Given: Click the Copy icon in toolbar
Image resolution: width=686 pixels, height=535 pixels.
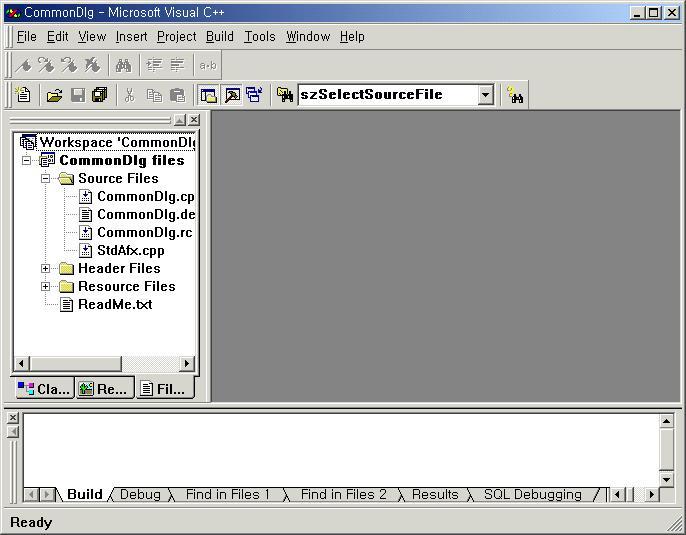Looking at the screenshot, I should 154,94.
